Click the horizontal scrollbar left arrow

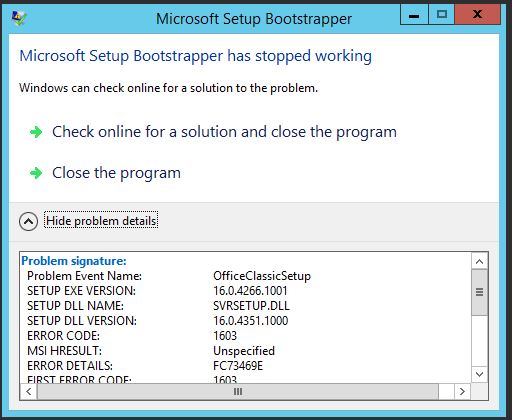(29, 391)
